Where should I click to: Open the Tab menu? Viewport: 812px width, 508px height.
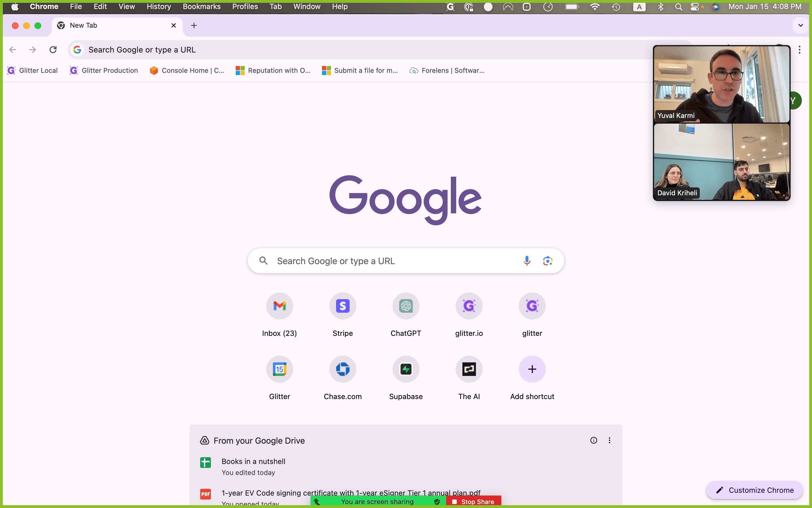275,6
